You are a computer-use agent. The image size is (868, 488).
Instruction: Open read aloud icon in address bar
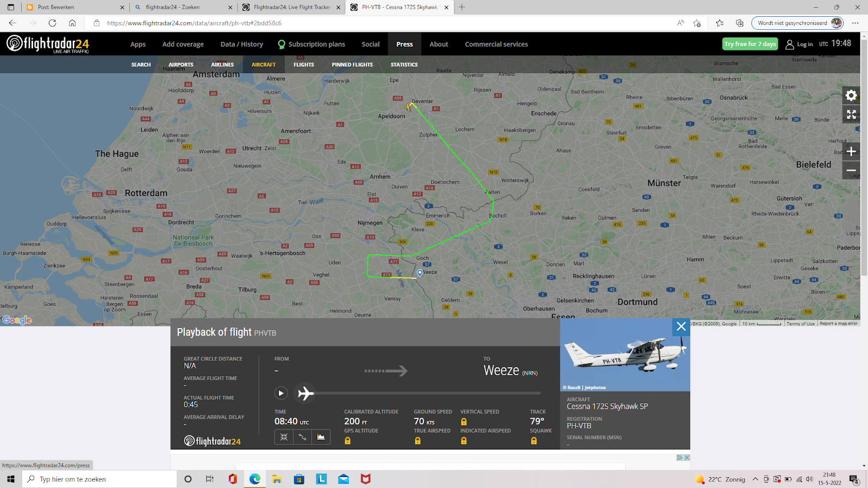click(680, 23)
